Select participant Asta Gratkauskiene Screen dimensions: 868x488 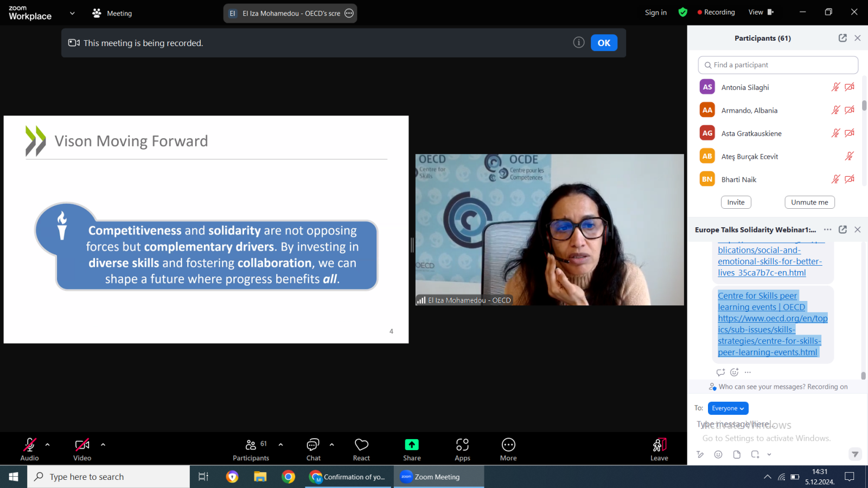pyautogui.click(x=778, y=133)
